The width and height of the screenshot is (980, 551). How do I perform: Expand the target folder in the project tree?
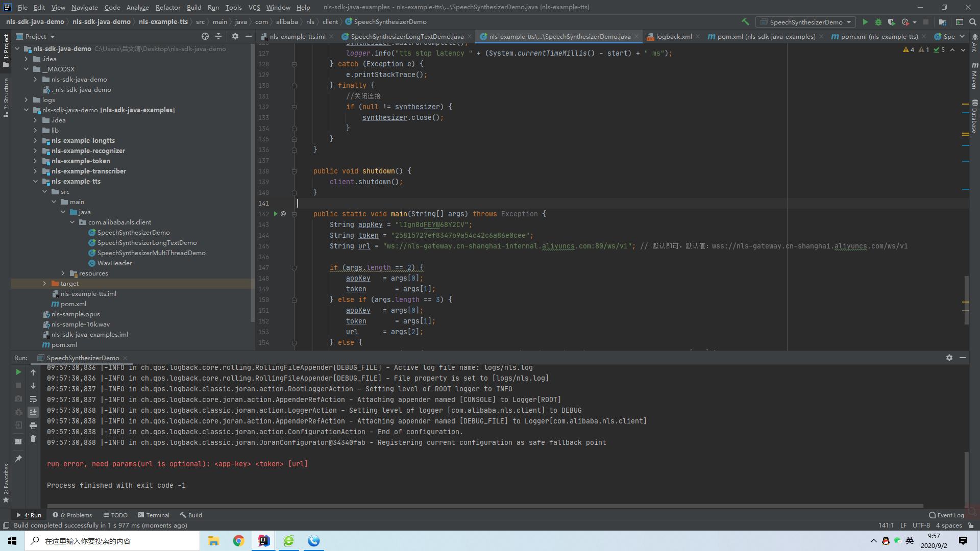click(44, 283)
